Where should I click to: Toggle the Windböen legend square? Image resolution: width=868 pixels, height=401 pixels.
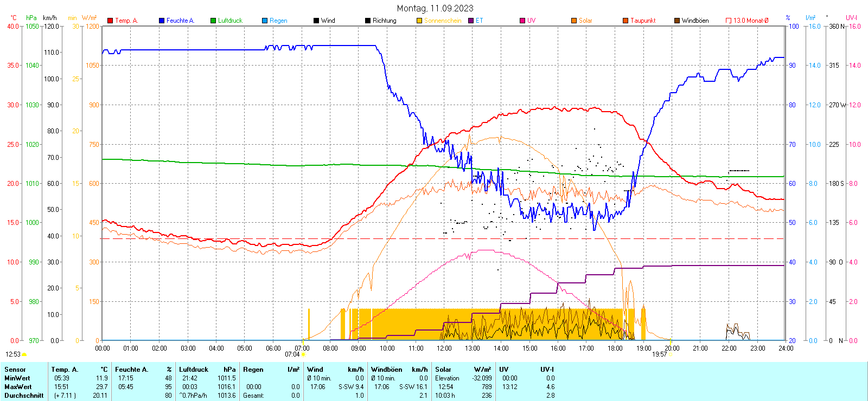pos(677,21)
